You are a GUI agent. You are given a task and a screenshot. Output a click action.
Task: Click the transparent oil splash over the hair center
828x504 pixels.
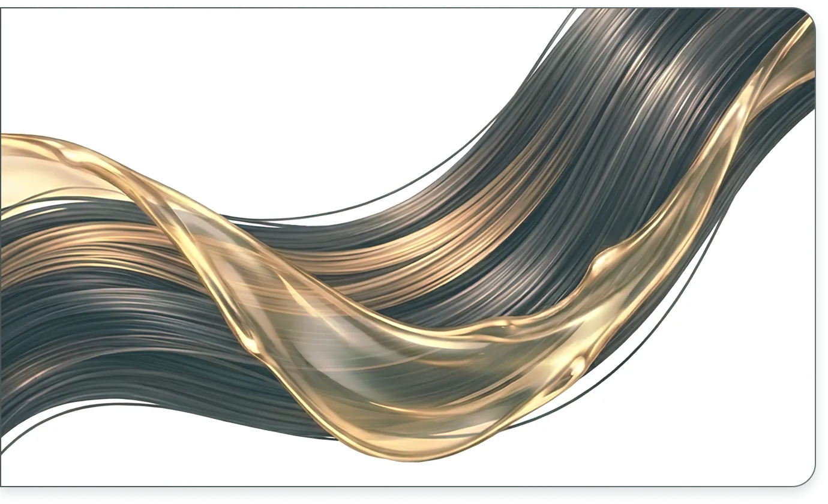point(336,336)
